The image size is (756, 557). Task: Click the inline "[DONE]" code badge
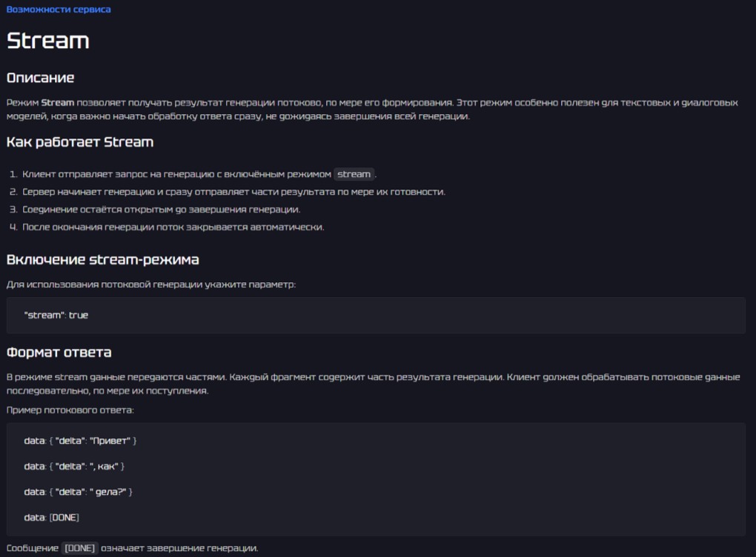pos(81,549)
